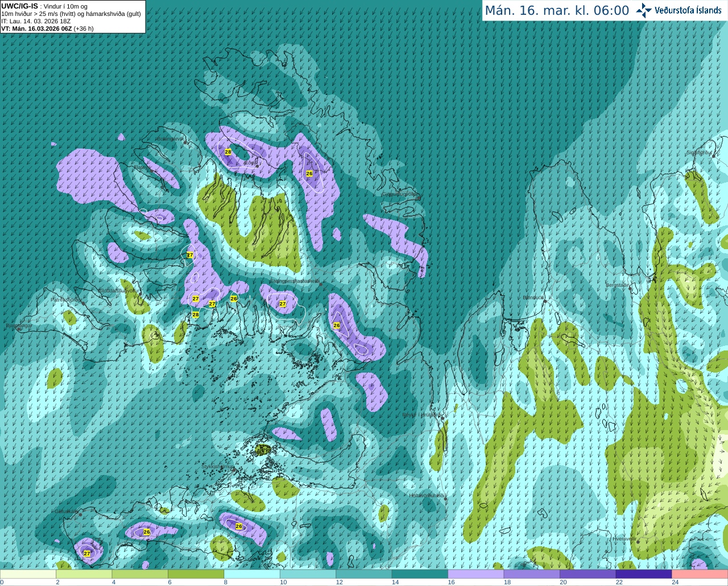Click gust label '26' between Æðey and Gjögurflugvöllur
This screenshot has width=728, height=586.
pos(309,173)
